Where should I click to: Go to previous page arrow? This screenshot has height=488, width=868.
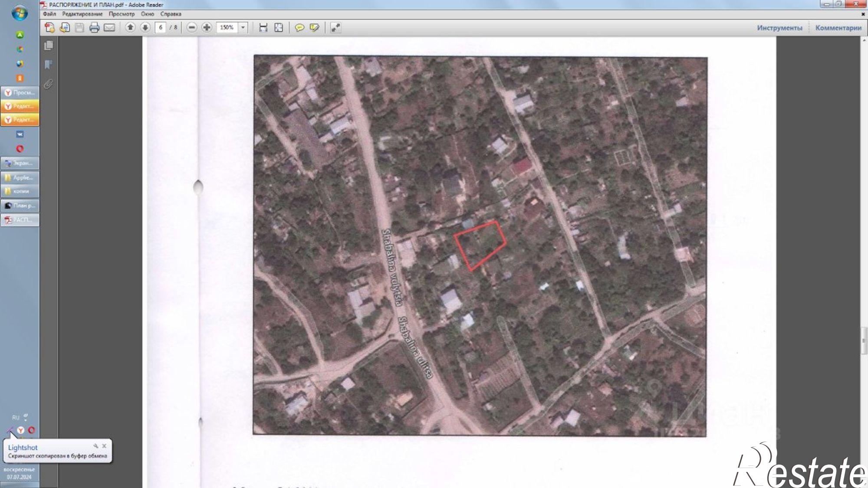pyautogui.click(x=130, y=27)
